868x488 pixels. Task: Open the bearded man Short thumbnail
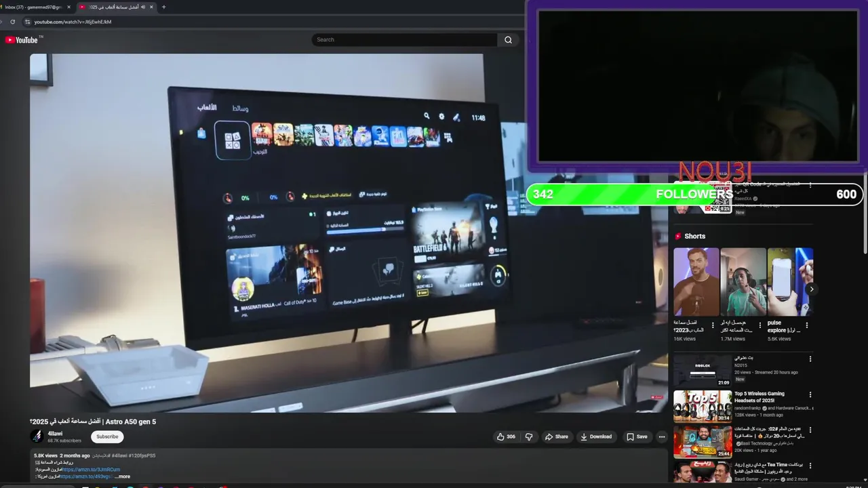click(x=696, y=281)
